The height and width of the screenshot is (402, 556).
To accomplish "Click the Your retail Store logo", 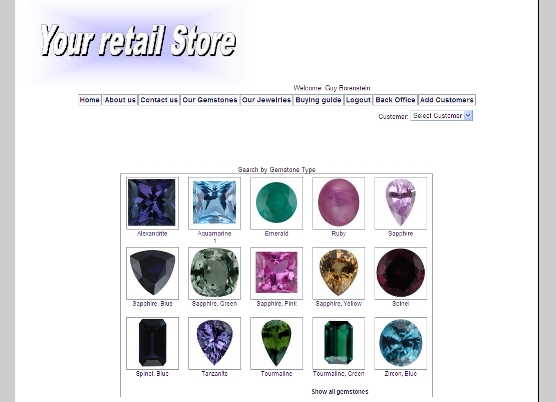I will [138, 41].
